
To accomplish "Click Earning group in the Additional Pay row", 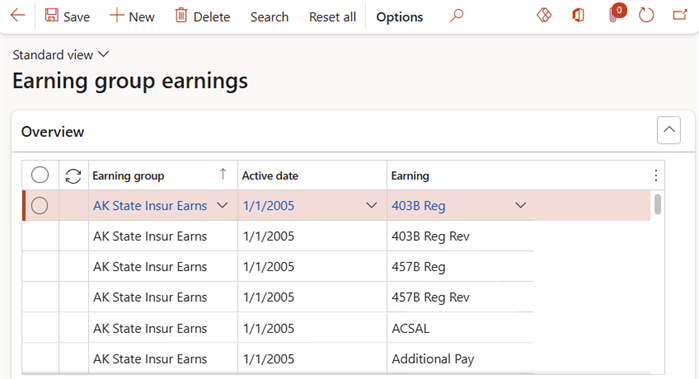I will [x=163, y=359].
